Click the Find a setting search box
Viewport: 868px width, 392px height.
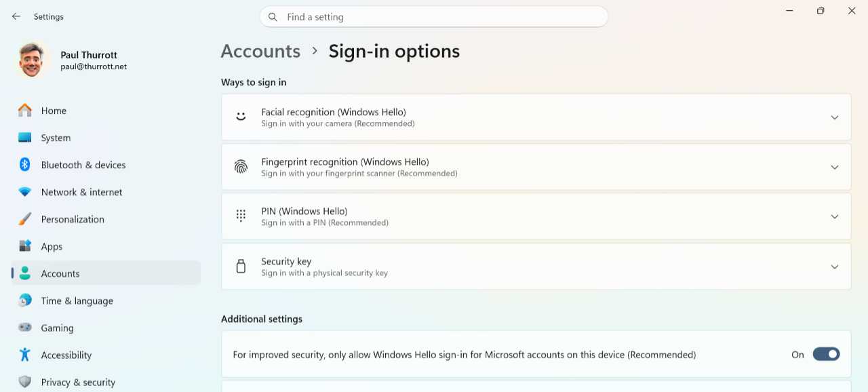pyautogui.click(x=434, y=17)
